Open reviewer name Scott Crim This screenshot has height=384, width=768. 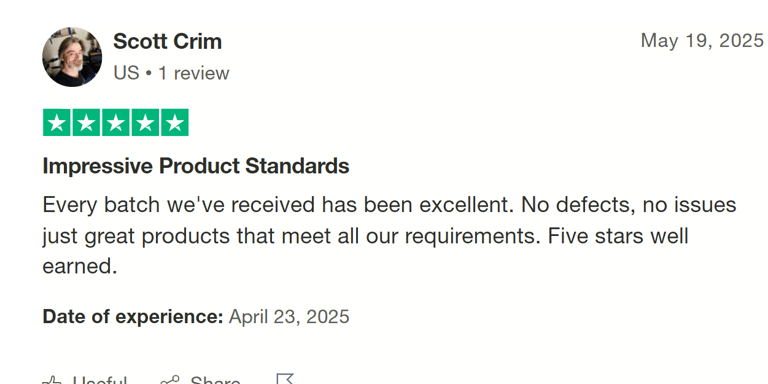tap(168, 42)
